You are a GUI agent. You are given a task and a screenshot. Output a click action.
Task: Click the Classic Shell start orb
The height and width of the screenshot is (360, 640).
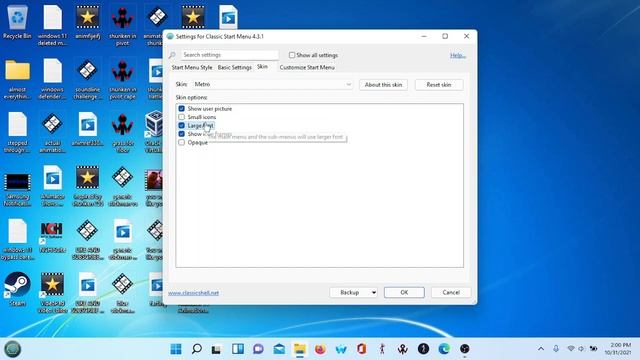[13, 349]
